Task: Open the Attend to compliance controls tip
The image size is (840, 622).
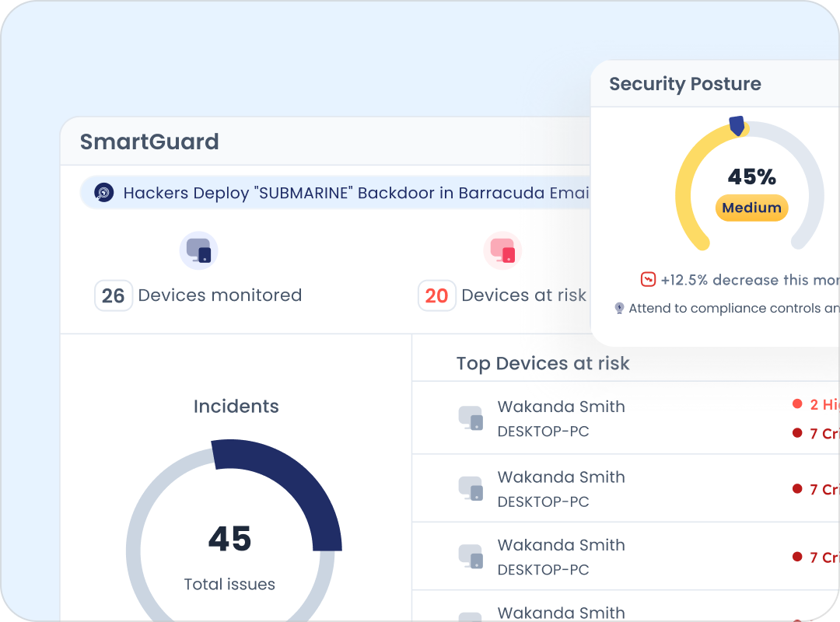Action: (x=734, y=308)
